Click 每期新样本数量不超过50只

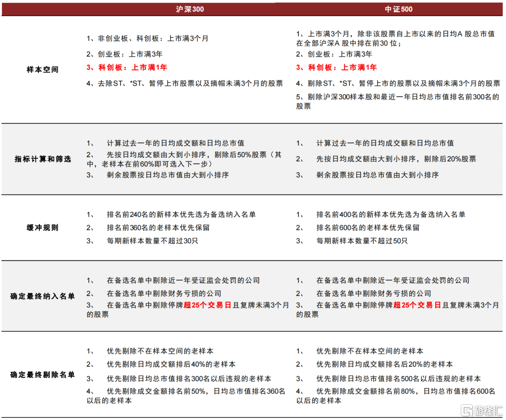(352, 241)
